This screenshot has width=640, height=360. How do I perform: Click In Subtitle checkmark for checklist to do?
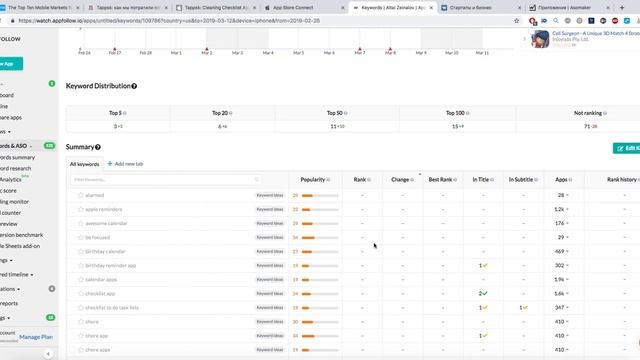click(x=524, y=308)
